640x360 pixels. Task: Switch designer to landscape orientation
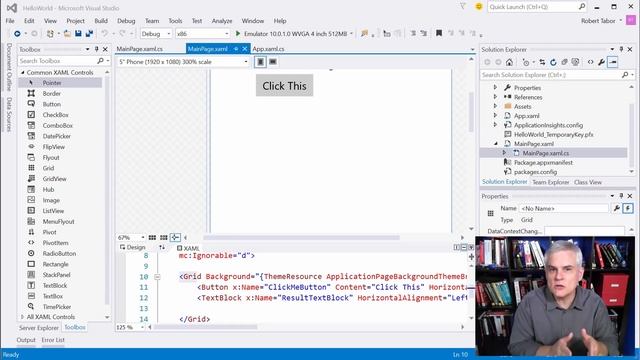tap(273, 62)
